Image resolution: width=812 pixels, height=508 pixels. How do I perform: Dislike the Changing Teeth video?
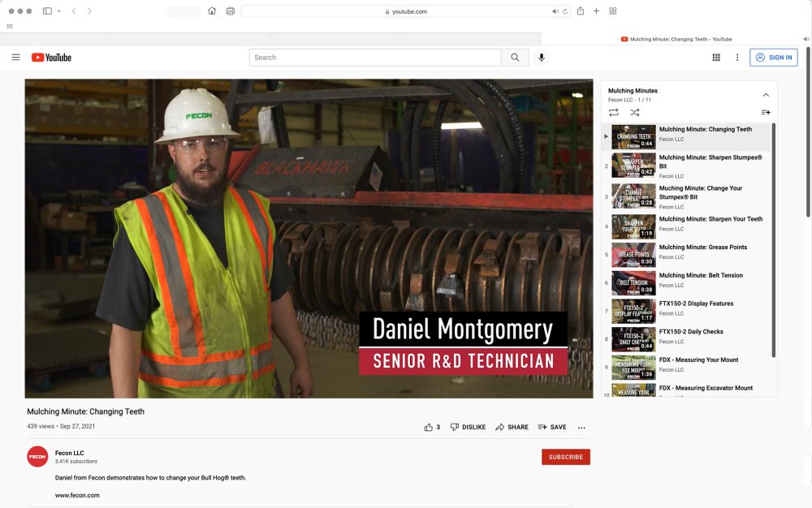[468, 427]
